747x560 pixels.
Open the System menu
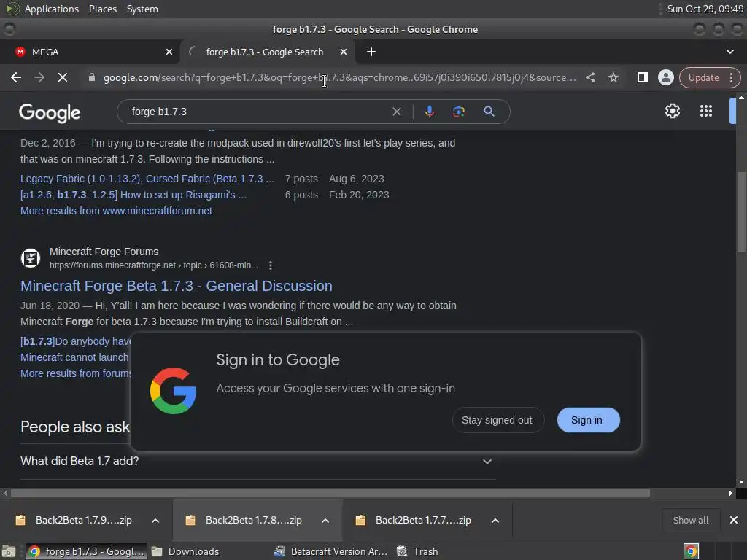pos(142,9)
